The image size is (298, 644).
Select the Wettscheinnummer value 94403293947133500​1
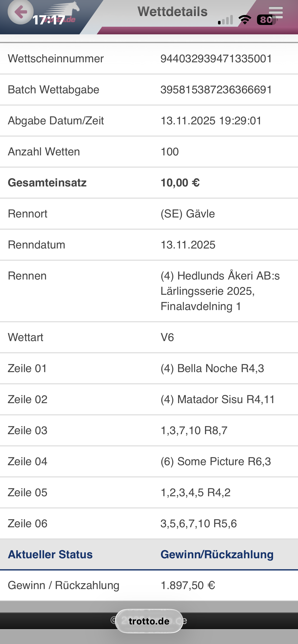[x=216, y=59]
